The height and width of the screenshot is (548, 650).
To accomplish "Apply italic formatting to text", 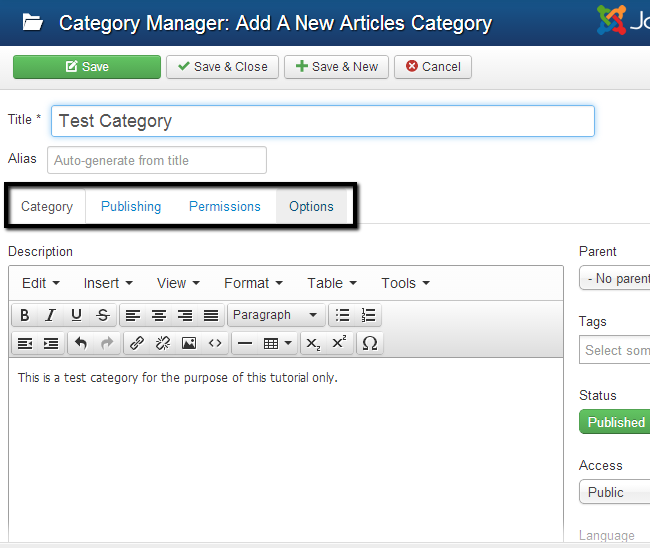I will tap(50, 315).
